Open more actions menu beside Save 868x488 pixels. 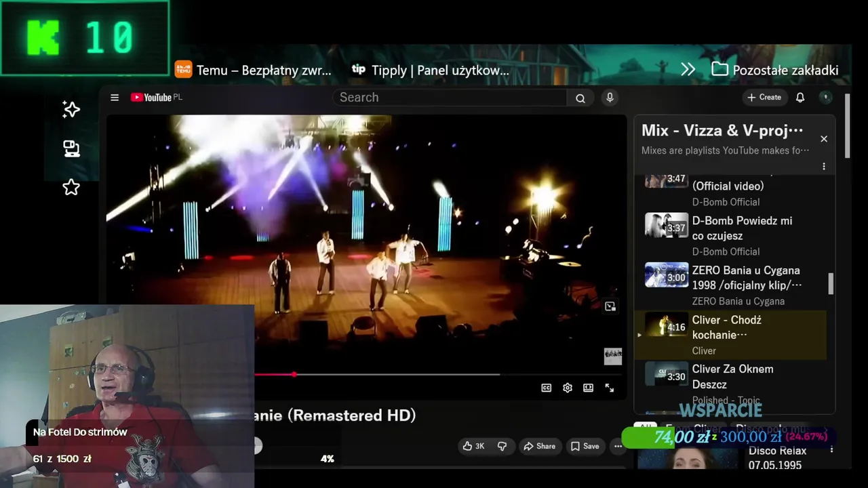pyautogui.click(x=618, y=446)
